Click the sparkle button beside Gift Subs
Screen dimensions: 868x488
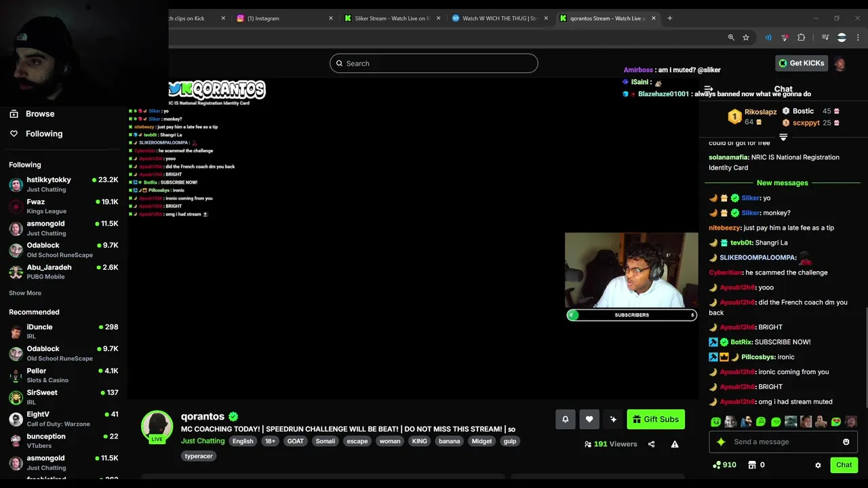click(613, 420)
